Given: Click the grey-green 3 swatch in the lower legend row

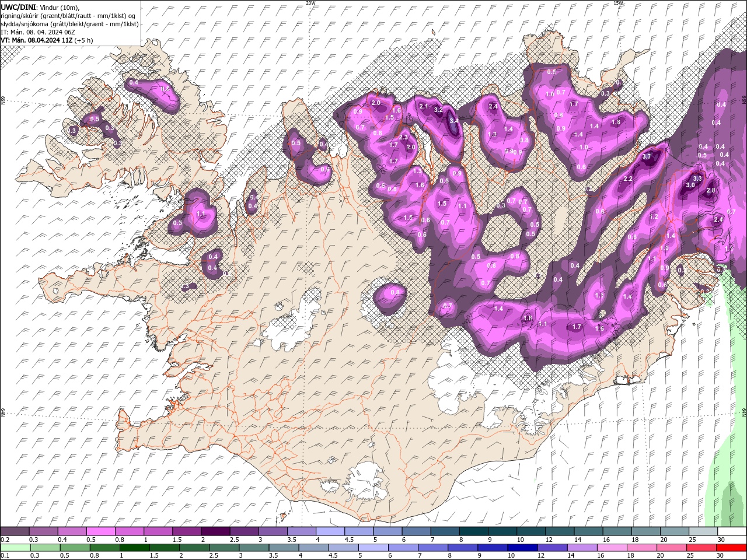Looking at the screenshot, I should 253,547.
